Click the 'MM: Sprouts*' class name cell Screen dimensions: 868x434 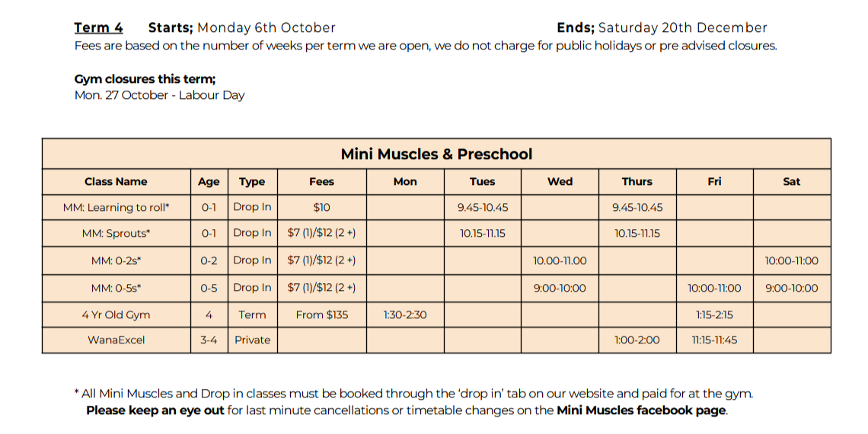(116, 234)
